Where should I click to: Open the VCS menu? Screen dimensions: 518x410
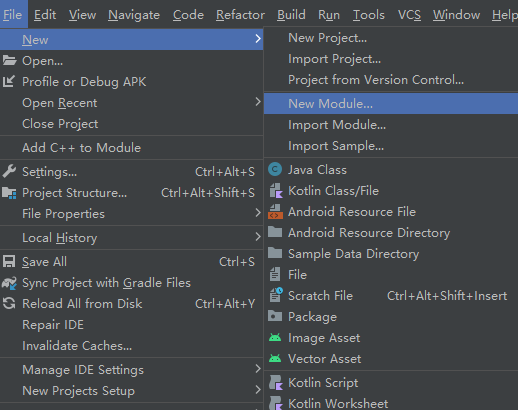pyautogui.click(x=409, y=15)
